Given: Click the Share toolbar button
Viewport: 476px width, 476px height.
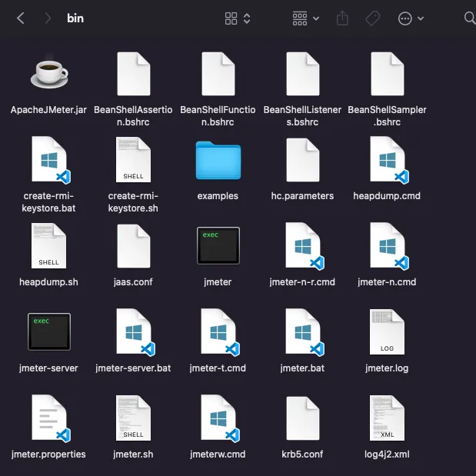Looking at the screenshot, I should tap(344, 18).
